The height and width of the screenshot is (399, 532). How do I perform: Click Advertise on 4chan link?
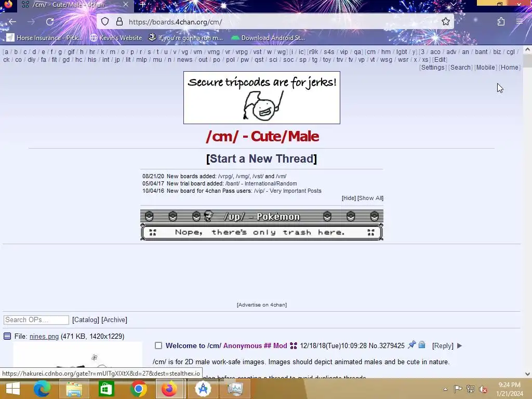(262, 304)
